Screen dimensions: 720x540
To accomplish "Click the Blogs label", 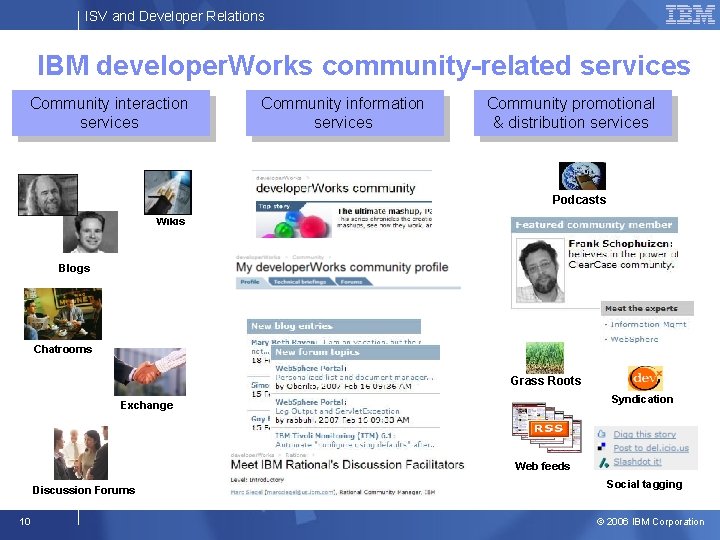I will click(x=74, y=268).
